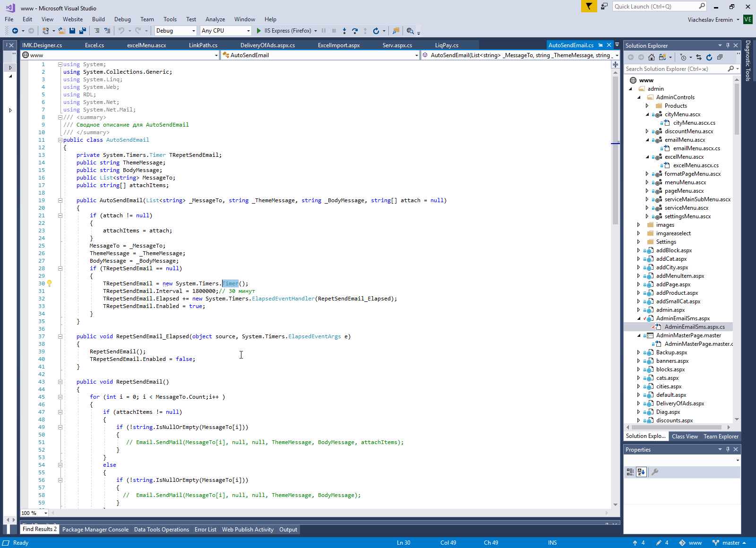Screen dimensions: 756x548
Task: Click the Save All toolbar icon
Action: click(82, 31)
